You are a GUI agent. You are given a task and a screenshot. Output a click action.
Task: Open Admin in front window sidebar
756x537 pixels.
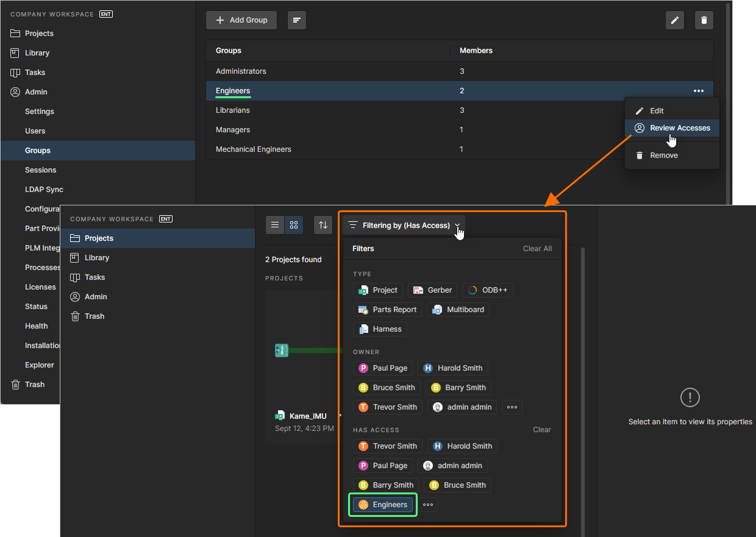point(157,297)
